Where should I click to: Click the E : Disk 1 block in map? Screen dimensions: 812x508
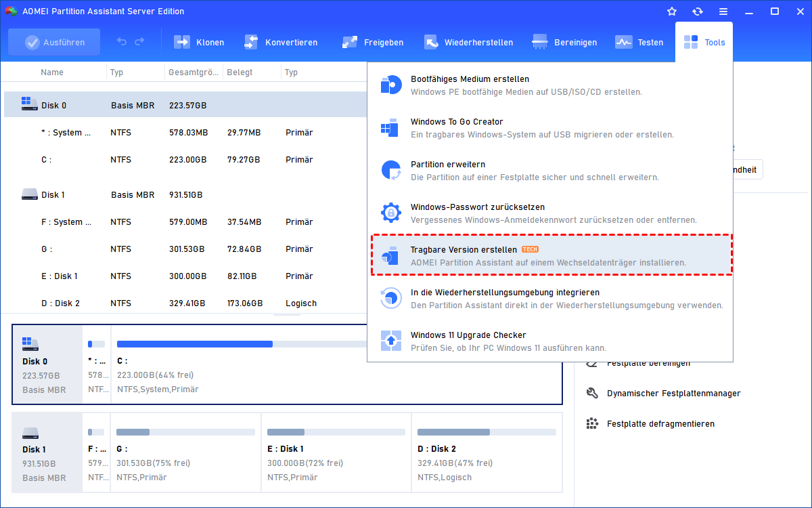[x=336, y=452]
